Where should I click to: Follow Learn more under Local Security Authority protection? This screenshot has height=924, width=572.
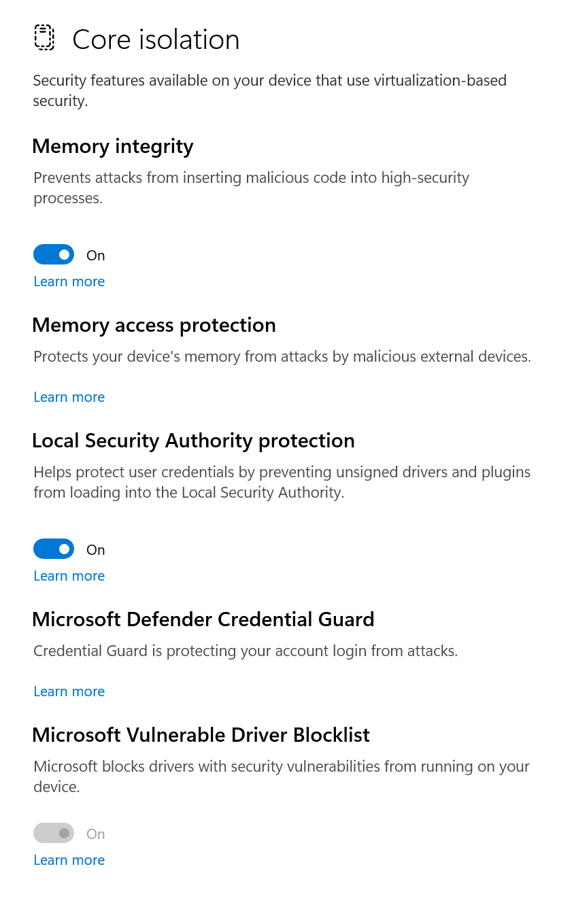click(69, 576)
